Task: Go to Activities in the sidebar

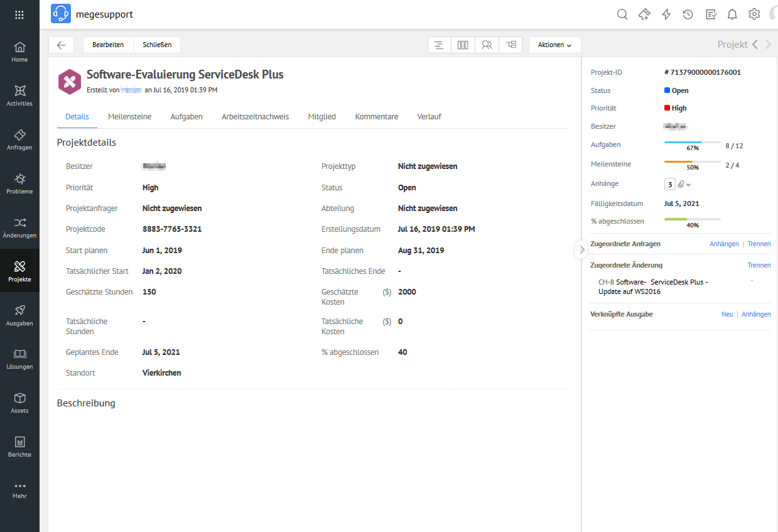Action: pyautogui.click(x=19, y=95)
